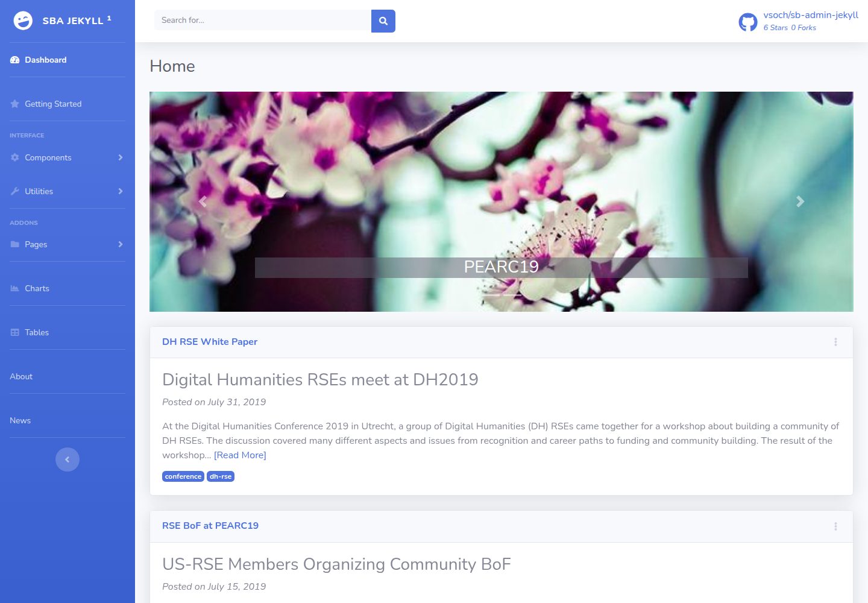Click the GitHub octocat icon
Image resolution: width=868 pixels, height=603 pixels.
click(x=748, y=22)
